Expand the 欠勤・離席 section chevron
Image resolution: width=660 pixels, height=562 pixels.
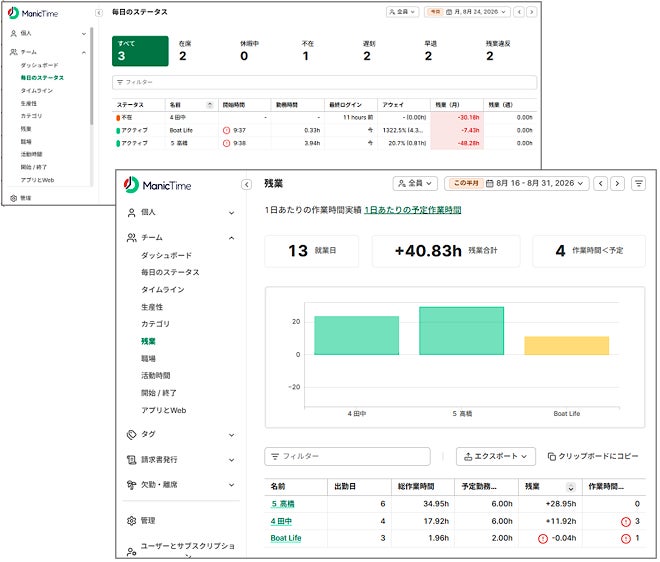click(232, 485)
